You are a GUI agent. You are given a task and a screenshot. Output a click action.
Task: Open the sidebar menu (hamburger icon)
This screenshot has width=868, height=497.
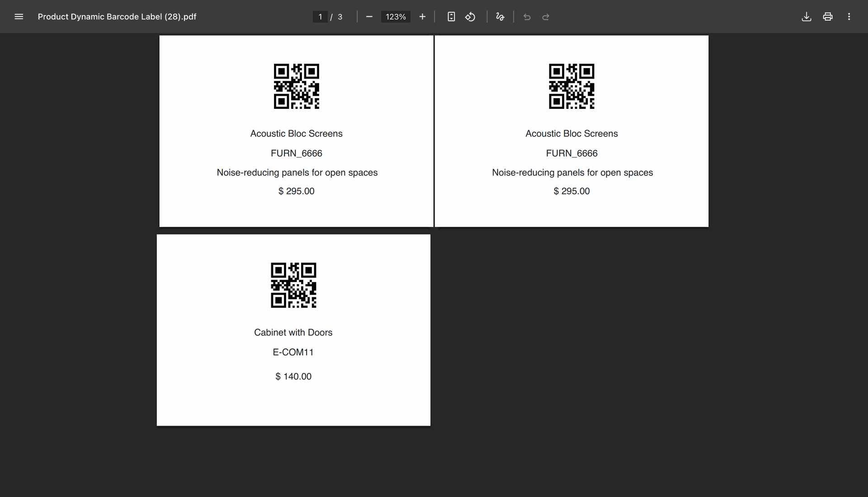(x=19, y=17)
